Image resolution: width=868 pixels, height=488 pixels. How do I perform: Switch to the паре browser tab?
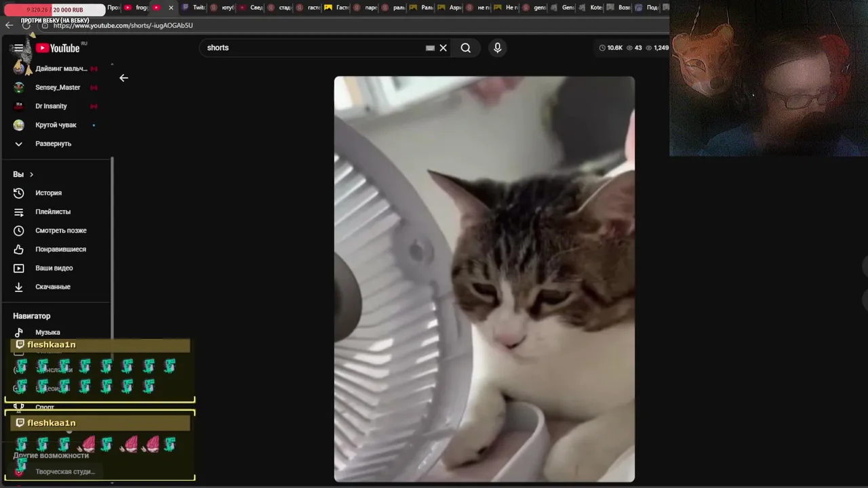click(x=365, y=7)
